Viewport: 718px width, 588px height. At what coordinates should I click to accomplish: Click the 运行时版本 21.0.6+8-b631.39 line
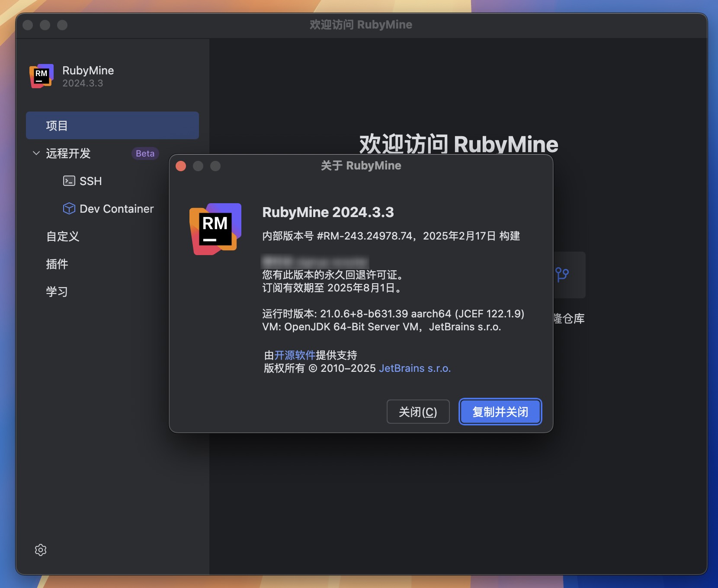click(x=393, y=314)
